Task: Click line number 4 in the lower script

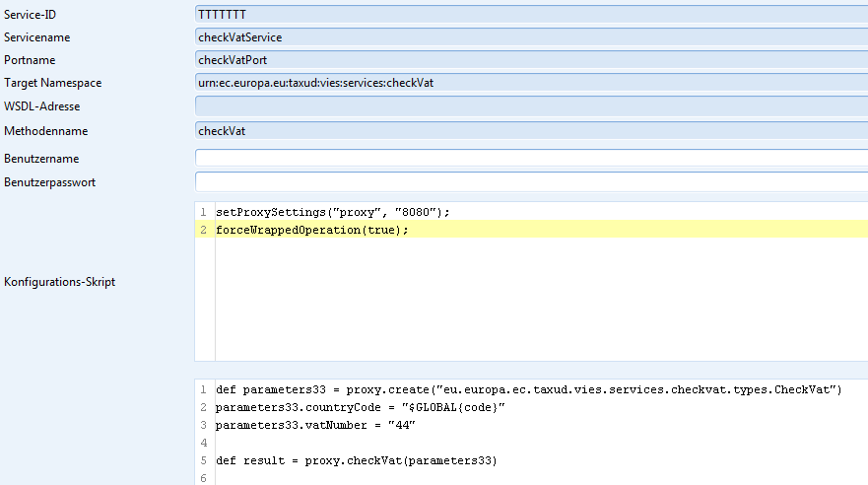Action: click(x=203, y=443)
